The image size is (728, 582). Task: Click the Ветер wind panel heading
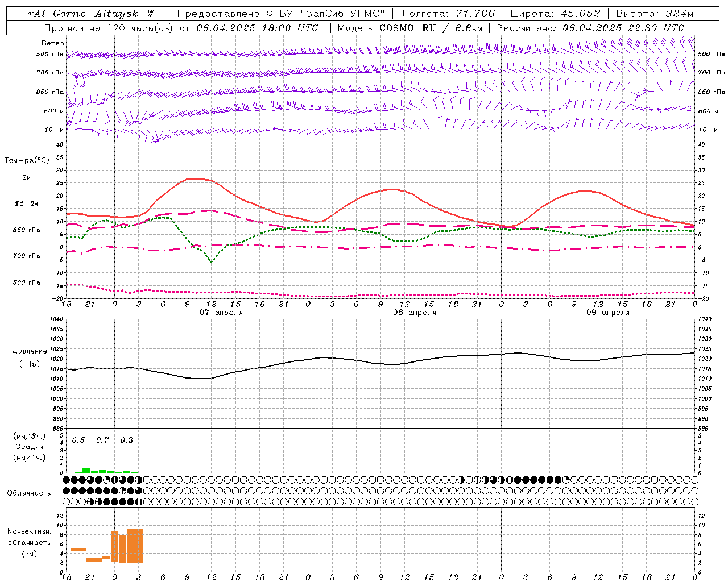(x=53, y=43)
